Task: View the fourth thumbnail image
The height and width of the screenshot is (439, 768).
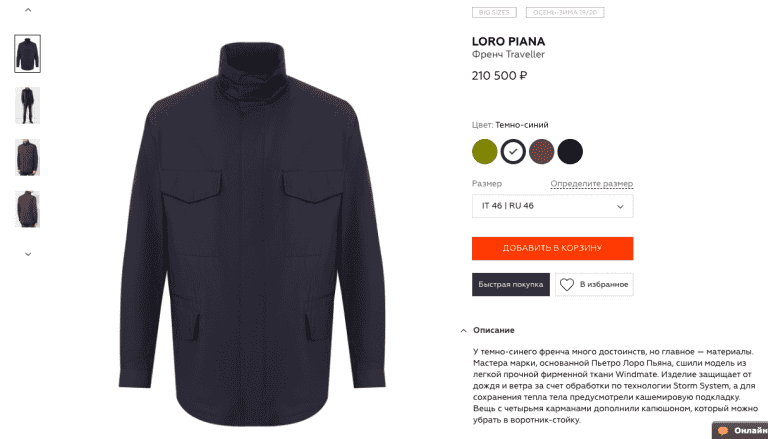Action: pyautogui.click(x=27, y=209)
